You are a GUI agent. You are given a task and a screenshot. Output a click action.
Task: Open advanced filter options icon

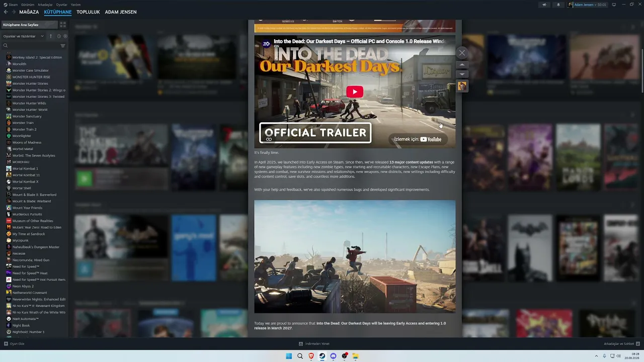coord(63,46)
